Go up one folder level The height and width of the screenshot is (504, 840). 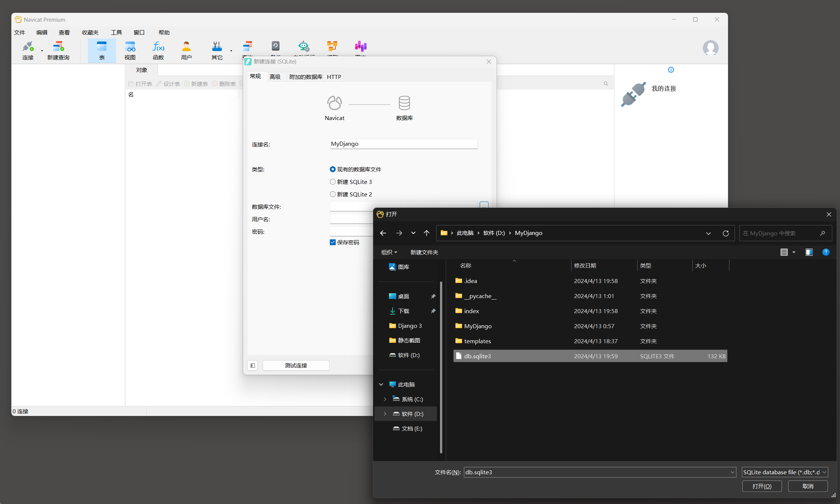tap(426, 233)
